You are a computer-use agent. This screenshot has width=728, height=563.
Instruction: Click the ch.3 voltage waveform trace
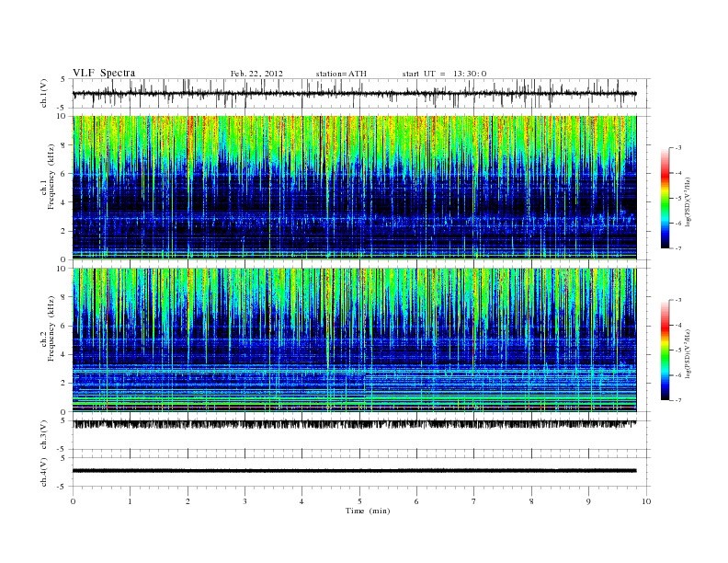pos(355,425)
